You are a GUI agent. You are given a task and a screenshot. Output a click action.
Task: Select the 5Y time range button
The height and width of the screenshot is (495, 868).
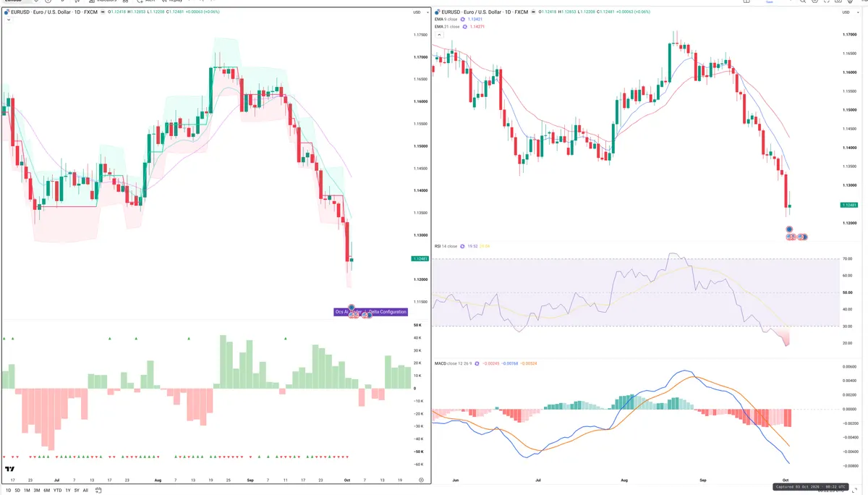coord(77,490)
